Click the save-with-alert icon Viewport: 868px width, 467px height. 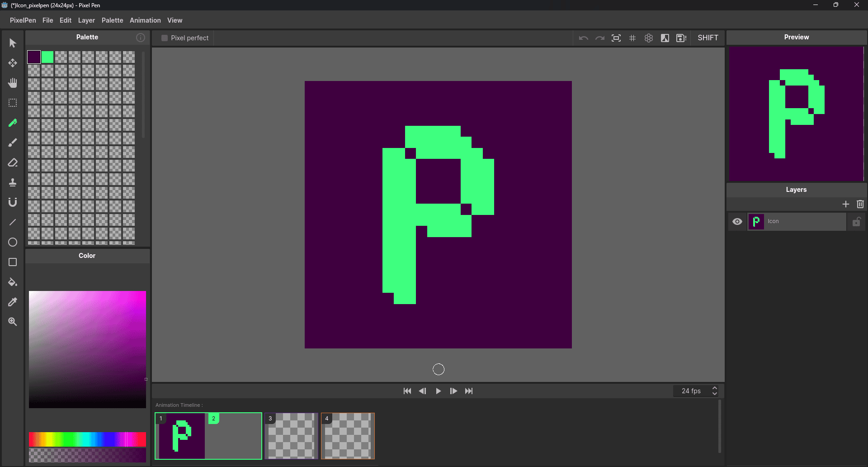681,38
